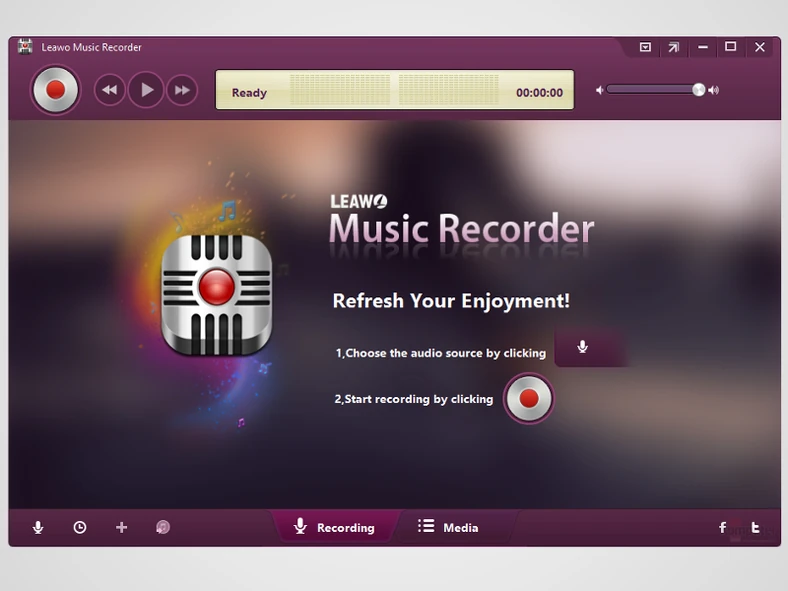Click the plus icon in bottom bar

click(122, 527)
